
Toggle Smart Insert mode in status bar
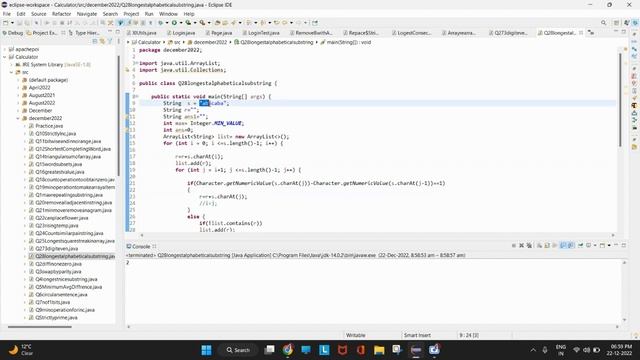[x=417, y=335]
